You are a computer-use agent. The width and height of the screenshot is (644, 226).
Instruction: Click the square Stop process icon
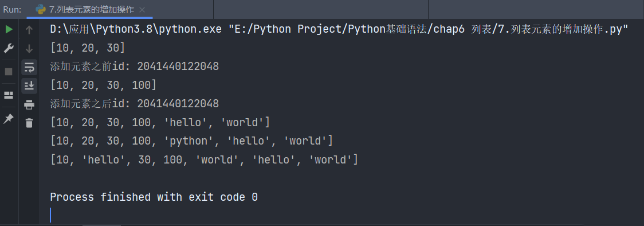pos(9,72)
